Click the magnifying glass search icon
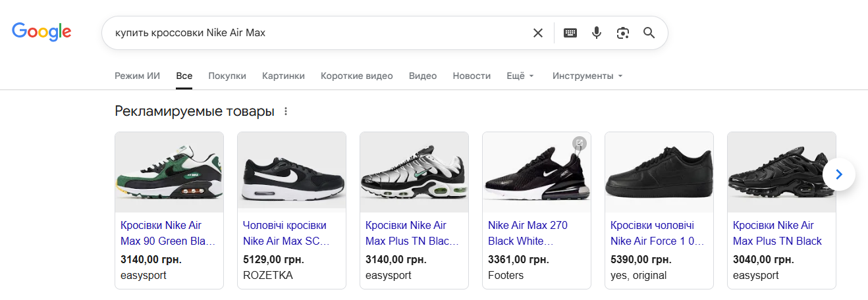This screenshot has width=868, height=300. tap(649, 33)
